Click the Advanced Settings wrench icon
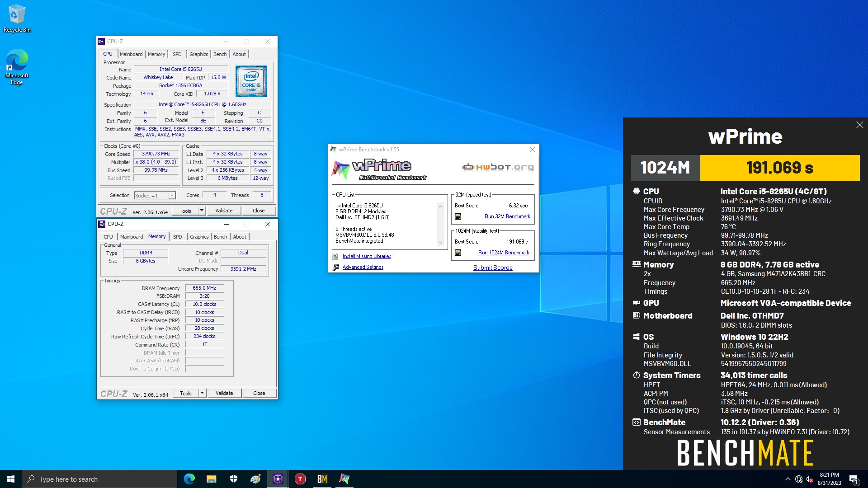This screenshot has width=868, height=488. point(335,267)
